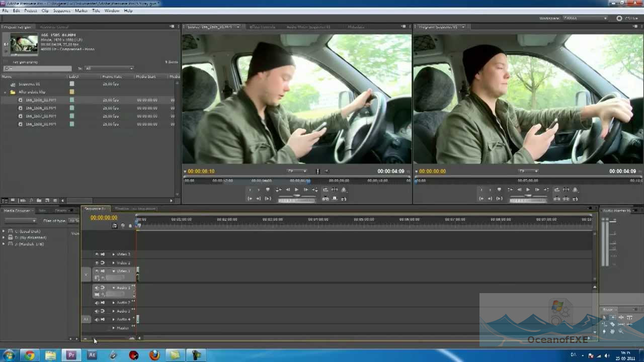Image resolution: width=644 pixels, height=362 pixels.
Task: Switch to the Metadata tab
Action: coord(356,27)
